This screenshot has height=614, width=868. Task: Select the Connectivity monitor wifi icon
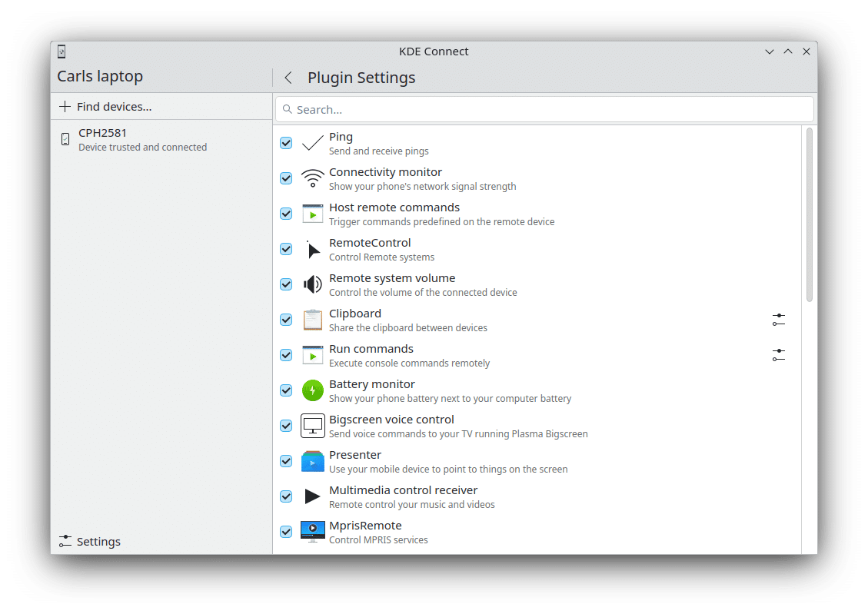click(x=312, y=178)
